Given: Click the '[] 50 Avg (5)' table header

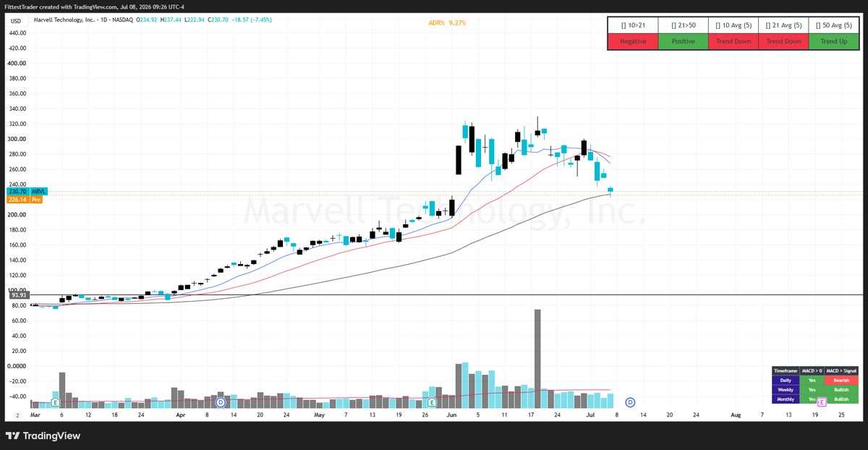Looking at the screenshot, I should pyautogui.click(x=834, y=25).
